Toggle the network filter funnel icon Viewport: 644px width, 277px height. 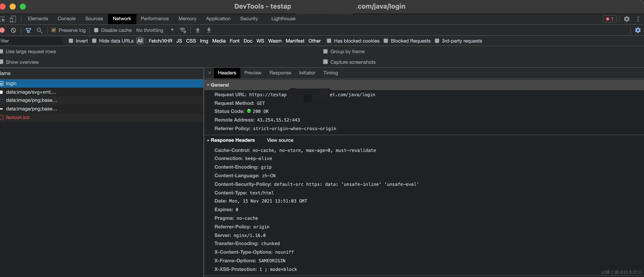pyautogui.click(x=28, y=30)
